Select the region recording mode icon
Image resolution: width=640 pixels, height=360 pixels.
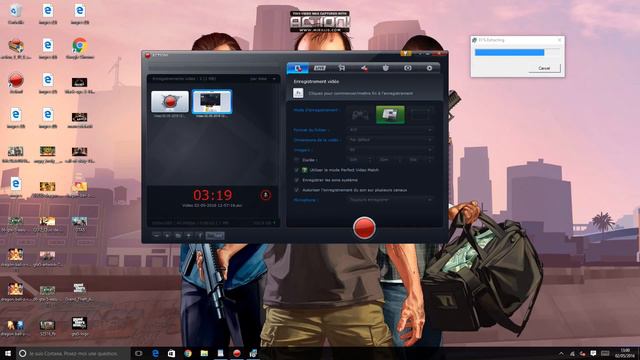coord(420,115)
